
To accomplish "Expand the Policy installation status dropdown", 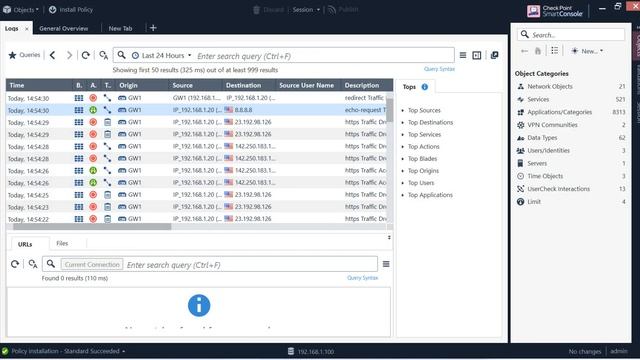I will pos(123,351).
